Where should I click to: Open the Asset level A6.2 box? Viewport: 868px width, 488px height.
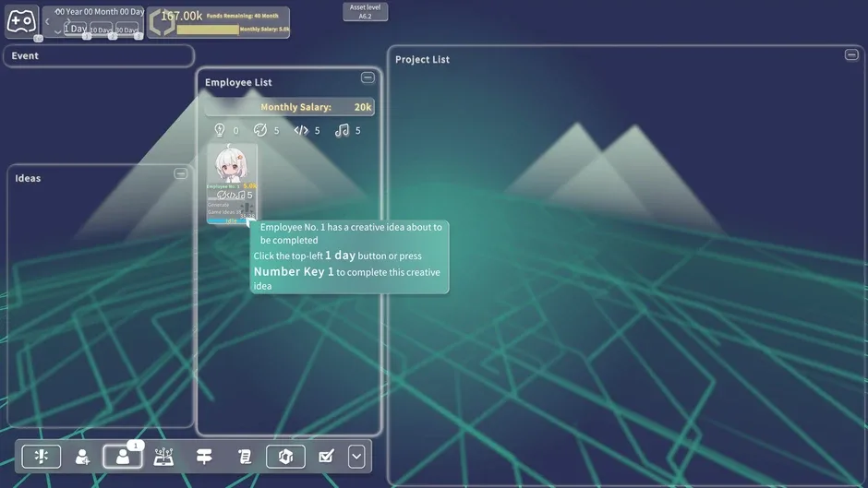click(x=366, y=12)
